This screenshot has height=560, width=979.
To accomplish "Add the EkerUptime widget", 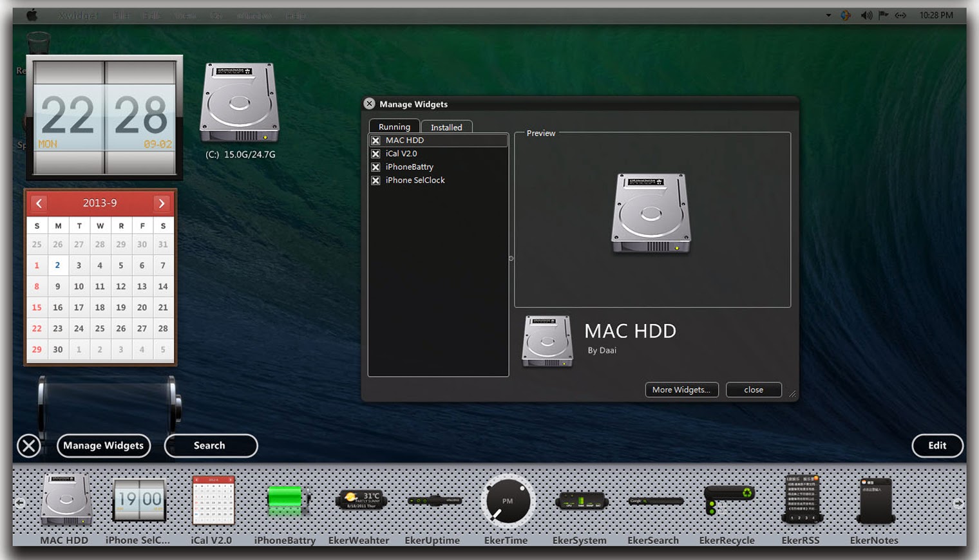I will click(x=434, y=500).
